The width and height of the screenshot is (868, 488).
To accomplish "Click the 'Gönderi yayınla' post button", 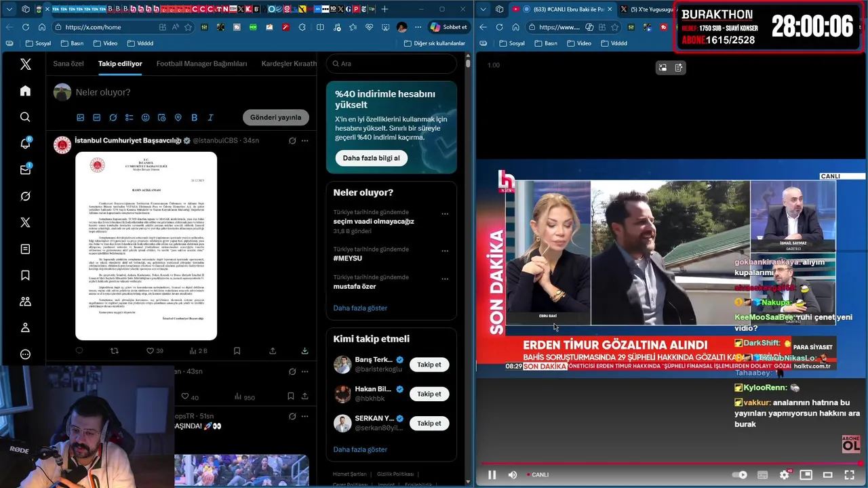I will (x=275, y=117).
